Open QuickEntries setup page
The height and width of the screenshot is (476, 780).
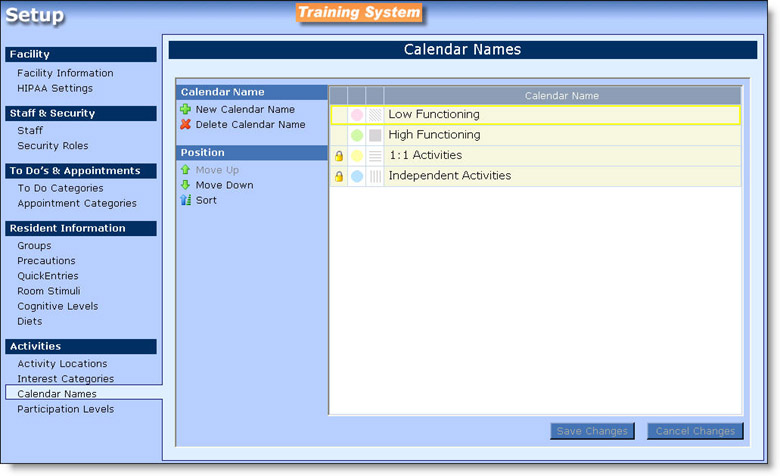click(48, 276)
